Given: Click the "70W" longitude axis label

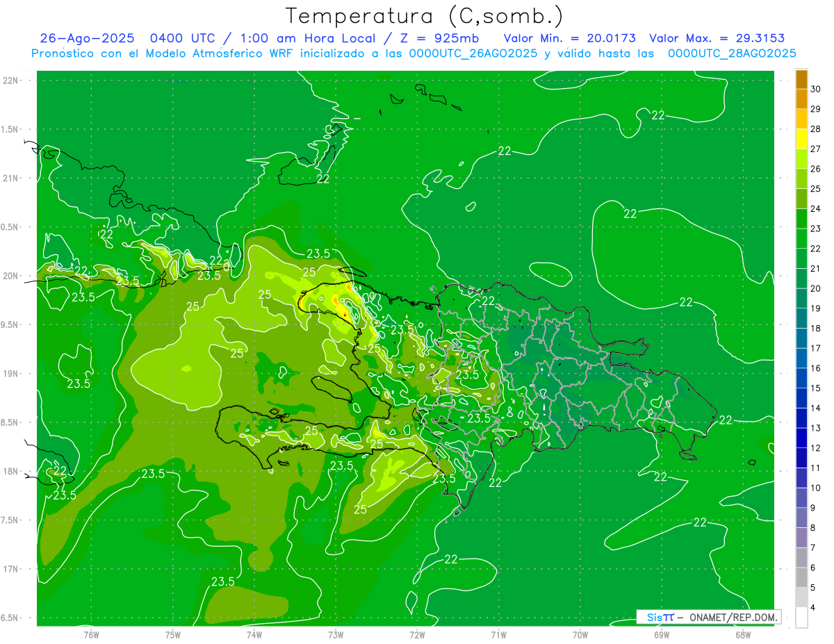Looking at the screenshot, I should click(580, 634).
